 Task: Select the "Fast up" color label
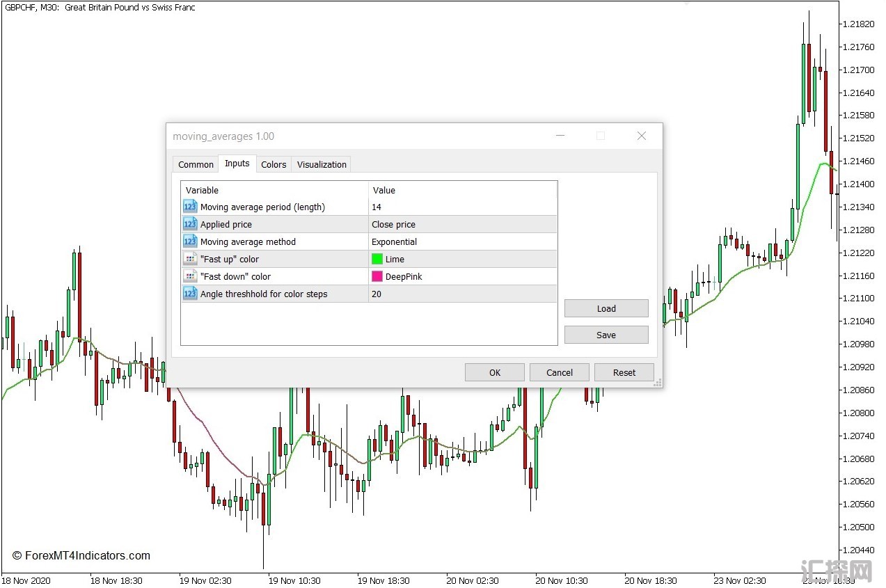click(x=230, y=259)
